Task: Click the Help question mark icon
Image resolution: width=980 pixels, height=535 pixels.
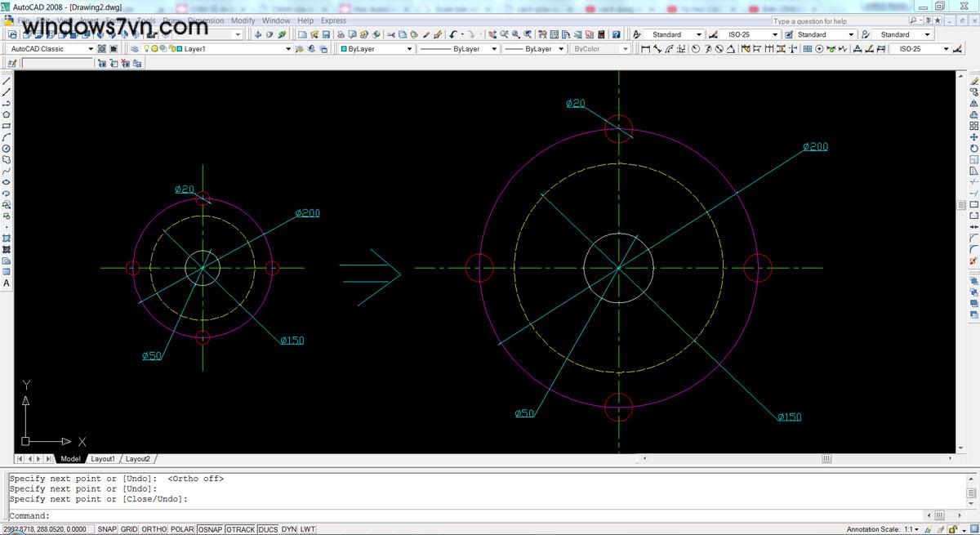Action: [x=616, y=34]
